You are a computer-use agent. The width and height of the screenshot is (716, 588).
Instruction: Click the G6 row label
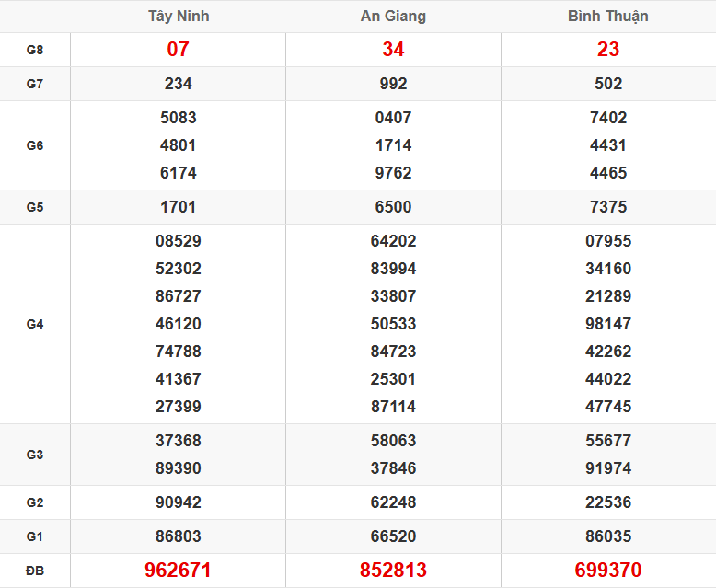coord(35,145)
